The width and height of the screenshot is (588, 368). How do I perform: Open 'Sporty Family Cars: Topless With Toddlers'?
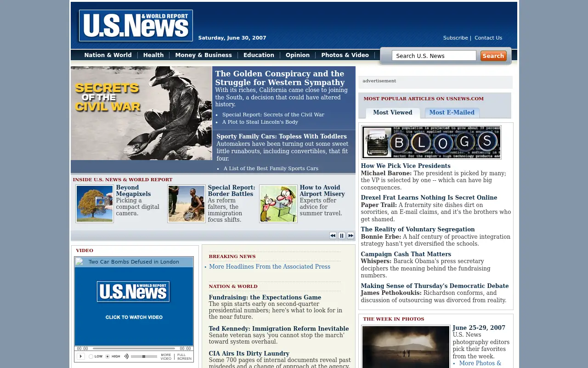pyautogui.click(x=282, y=137)
